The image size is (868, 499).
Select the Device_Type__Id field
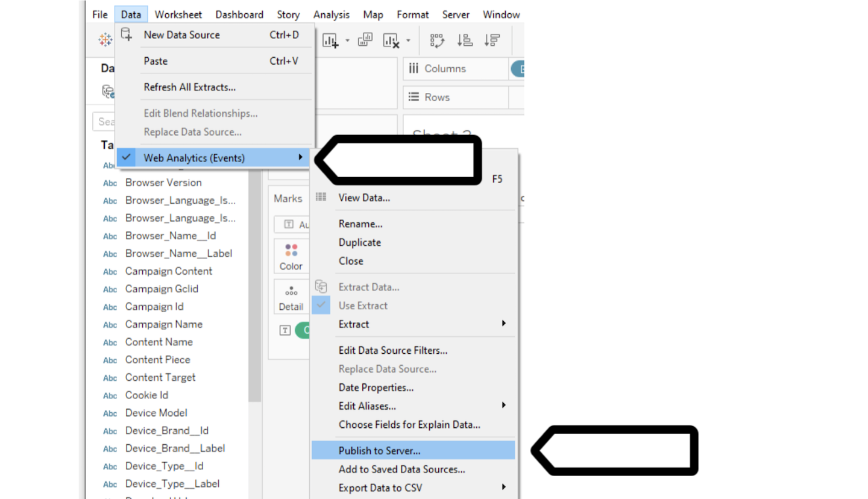click(x=164, y=466)
